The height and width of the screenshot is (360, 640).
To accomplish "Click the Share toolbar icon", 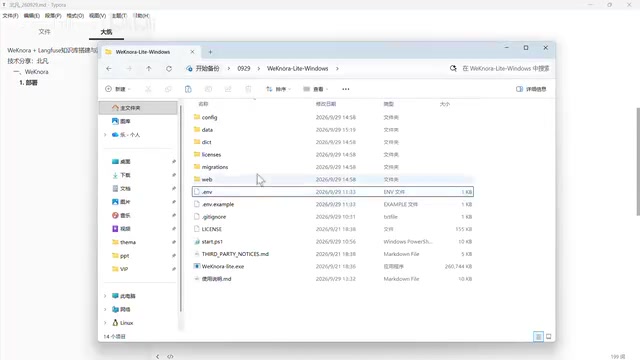I will coord(228,89).
